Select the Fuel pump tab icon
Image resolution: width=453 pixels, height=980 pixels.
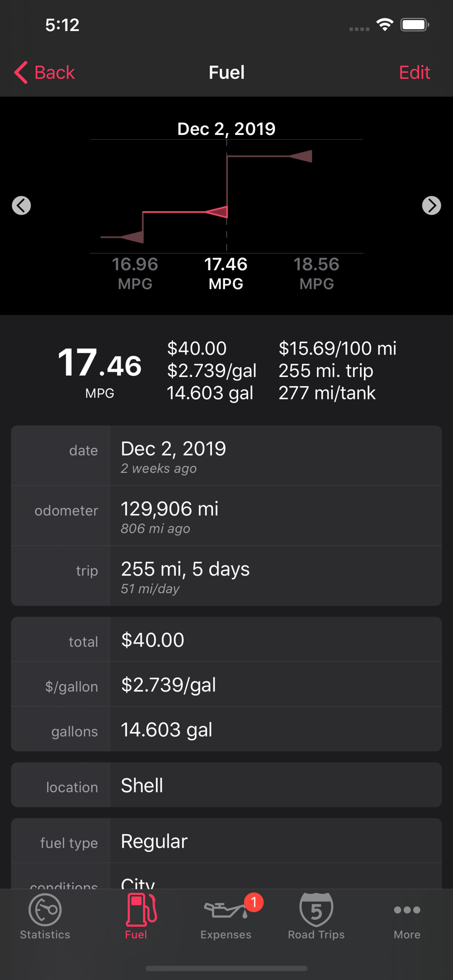[141, 909]
